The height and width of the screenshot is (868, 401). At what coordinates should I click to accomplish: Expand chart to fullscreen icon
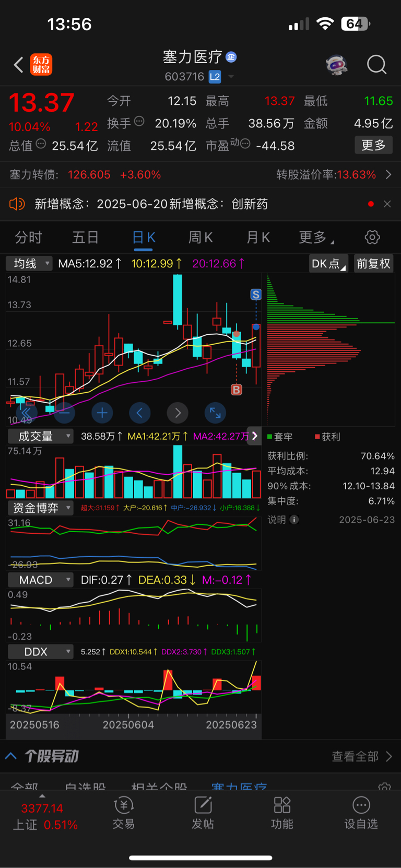pyautogui.click(x=215, y=413)
